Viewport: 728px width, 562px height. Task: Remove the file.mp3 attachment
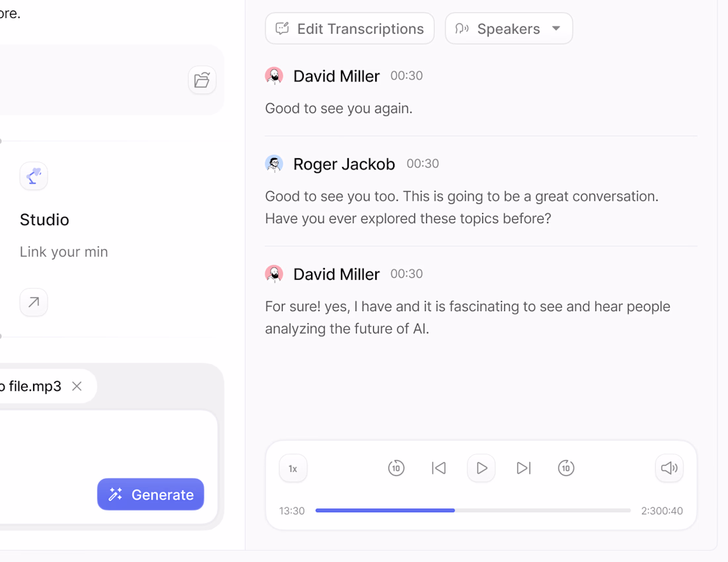(x=77, y=386)
